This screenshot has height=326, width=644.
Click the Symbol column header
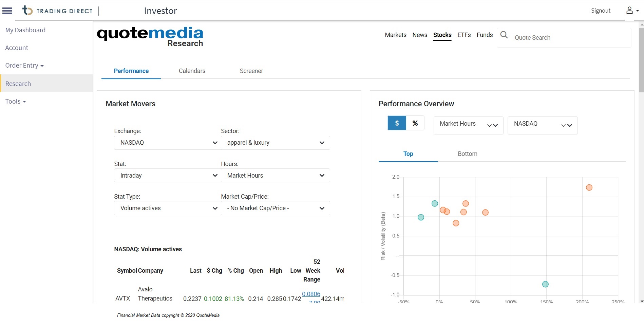click(x=127, y=271)
